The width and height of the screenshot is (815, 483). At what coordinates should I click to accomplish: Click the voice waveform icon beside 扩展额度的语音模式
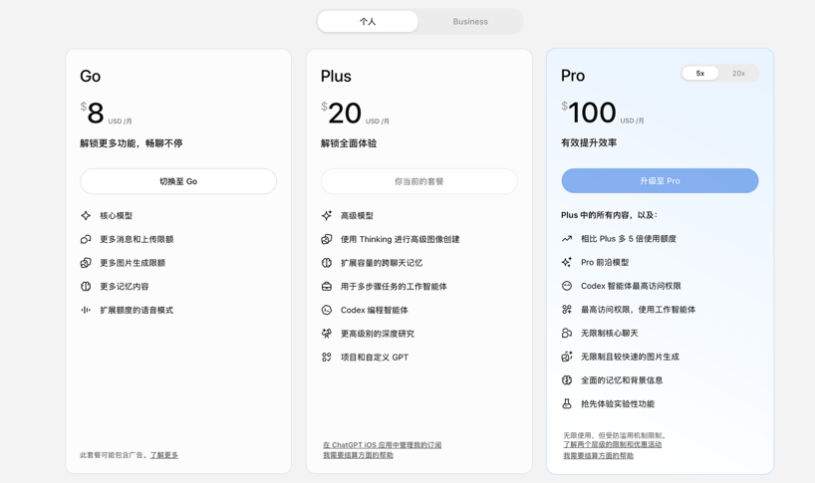(86, 310)
